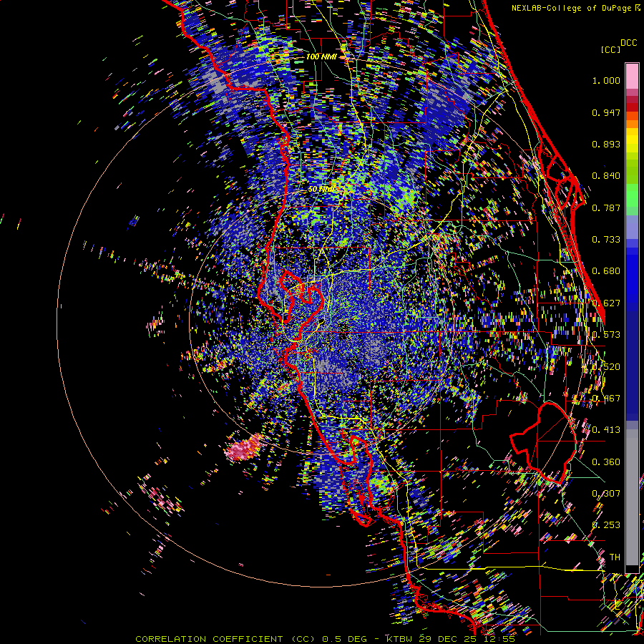Click the solid pink-red echo cluster offshore southwest

(244, 448)
